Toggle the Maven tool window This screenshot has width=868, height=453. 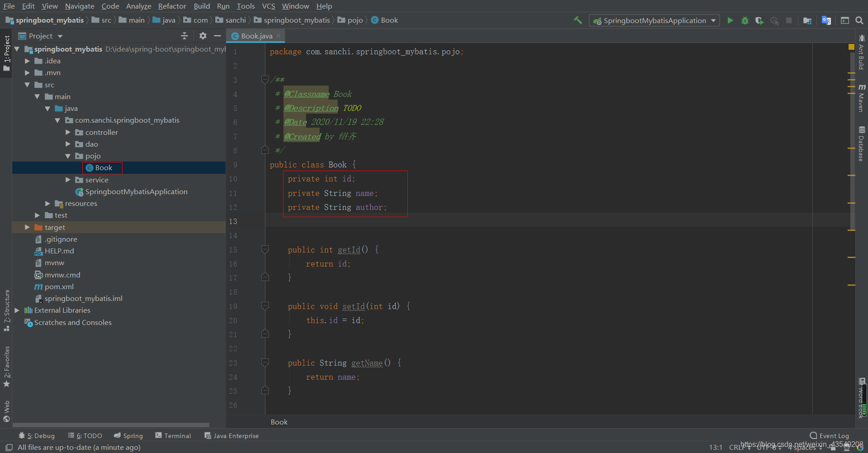coord(862,98)
